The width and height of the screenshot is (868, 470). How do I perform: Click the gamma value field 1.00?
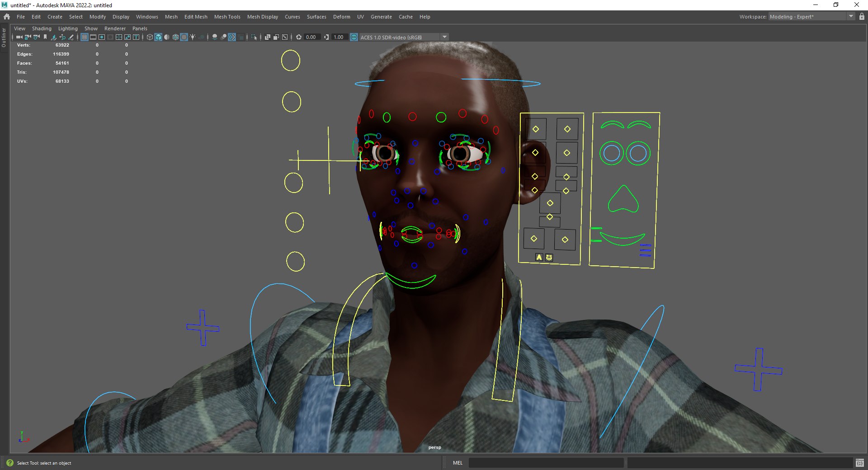pos(340,37)
